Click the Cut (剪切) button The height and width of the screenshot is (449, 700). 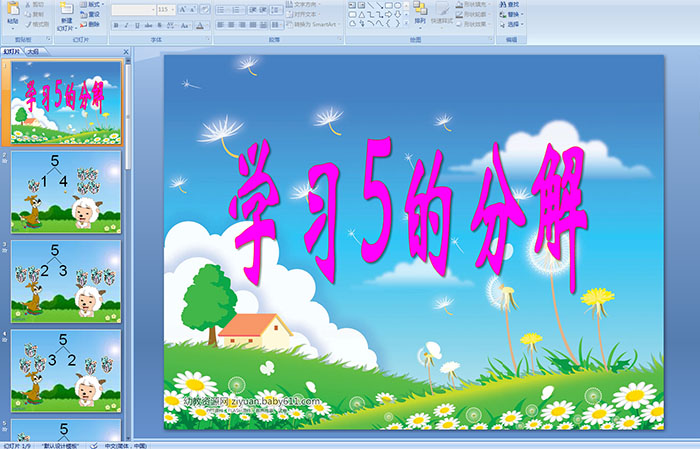(34, 4)
